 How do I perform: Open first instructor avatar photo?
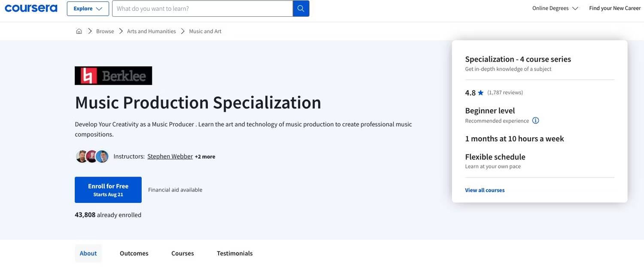[x=82, y=156]
